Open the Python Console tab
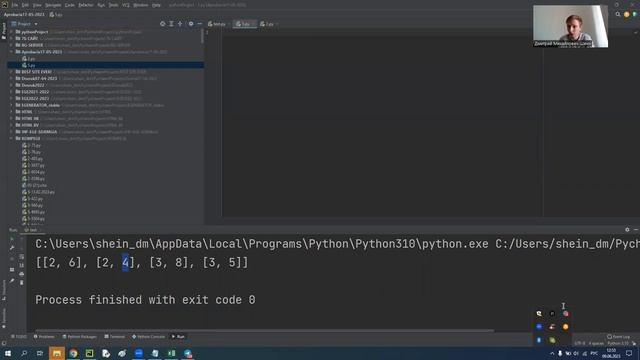This screenshot has width=640, height=360. 149,337
